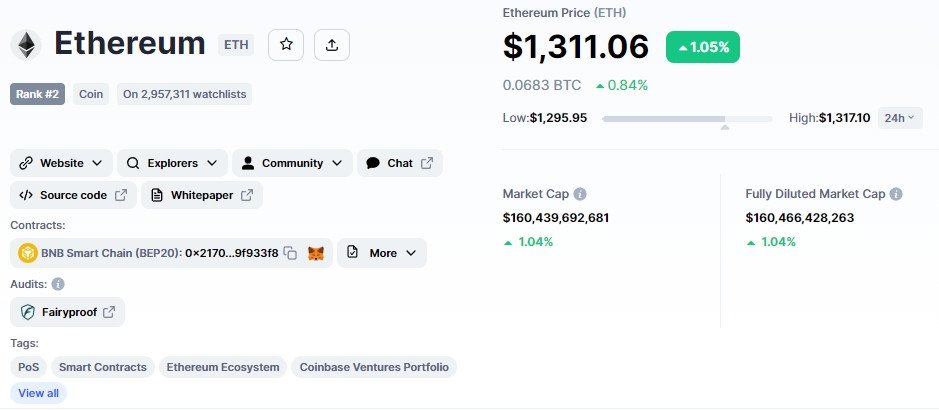The height and width of the screenshot is (410, 939).
Task: Open the 24h timeframe selector
Action: [x=900, y=118]
